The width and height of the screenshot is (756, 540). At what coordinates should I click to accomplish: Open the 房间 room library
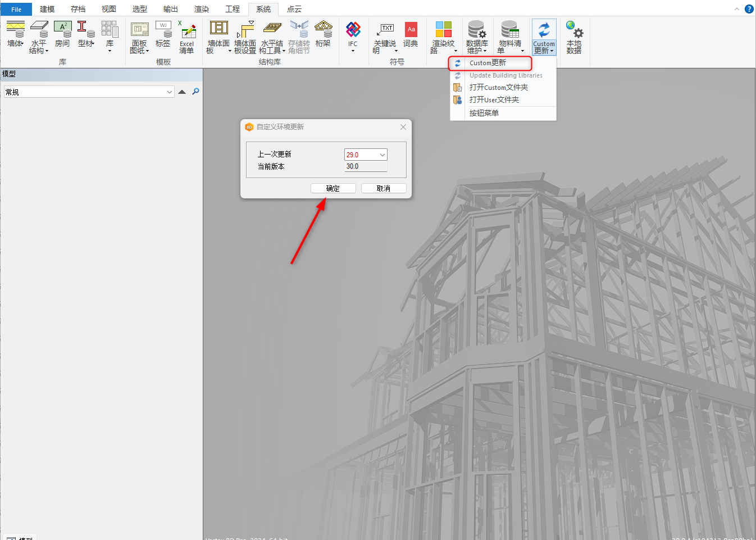pyautogui.click(x=62, y=35)
